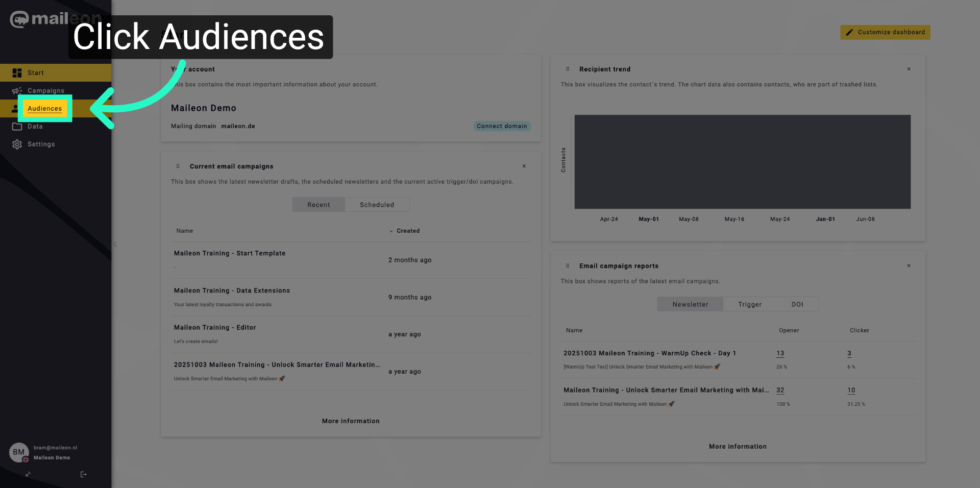
Task: Click the '2 months ago' created value
Action: tap(410, 260)
